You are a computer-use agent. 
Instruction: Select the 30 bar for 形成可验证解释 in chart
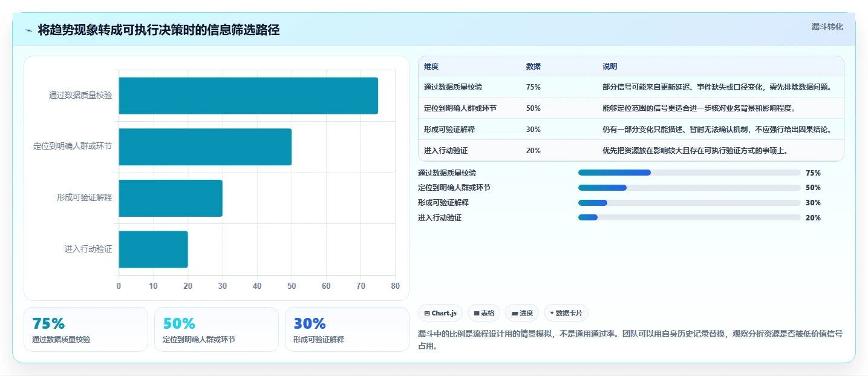coord(171,198)
